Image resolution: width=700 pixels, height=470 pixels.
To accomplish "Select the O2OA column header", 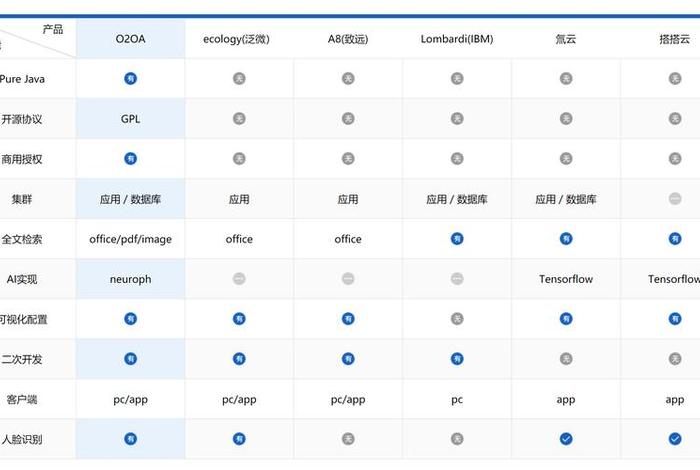I will pyautogui.click(x=130, y=39).
